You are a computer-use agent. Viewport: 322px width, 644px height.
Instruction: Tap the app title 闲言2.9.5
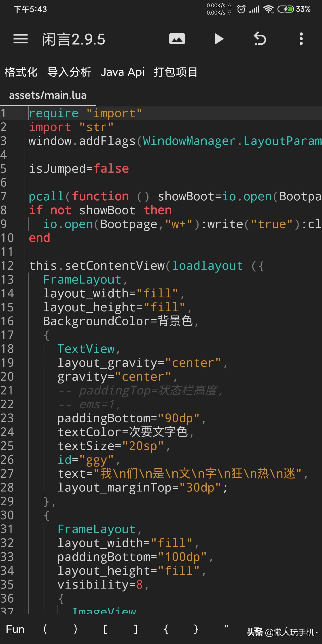coord(74,39)
